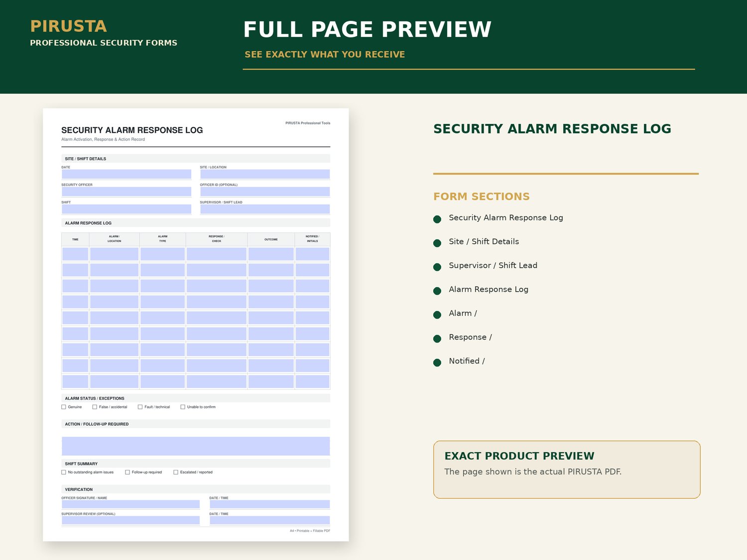Viewport: 747px width, 560px height.
Task: Click the Action / Follow-up Required text area
Action: point(196,446)
